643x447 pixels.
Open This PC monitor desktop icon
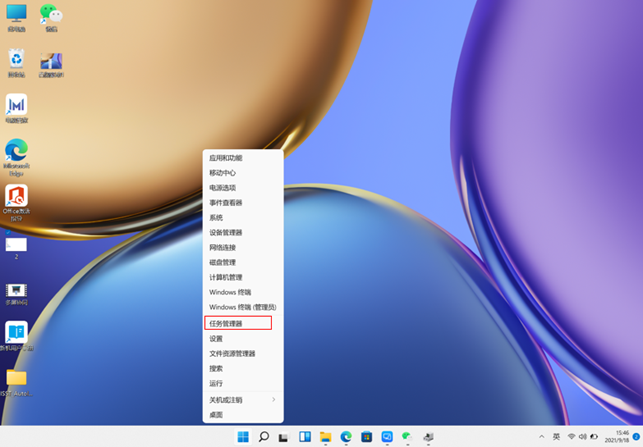click(16, 14)
